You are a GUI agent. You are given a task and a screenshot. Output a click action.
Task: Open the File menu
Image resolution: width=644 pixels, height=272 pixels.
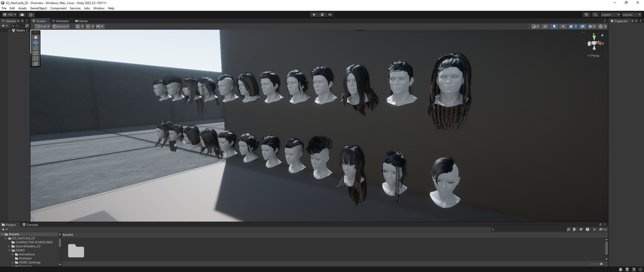pyautogui.click(x=4, y=8)
